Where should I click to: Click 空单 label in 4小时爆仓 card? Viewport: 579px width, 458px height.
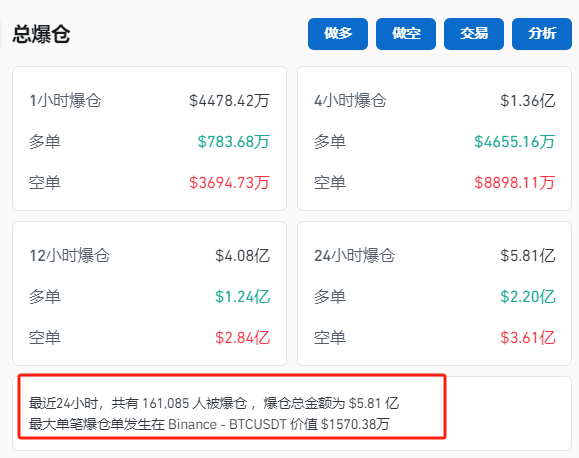pos(330,183)
